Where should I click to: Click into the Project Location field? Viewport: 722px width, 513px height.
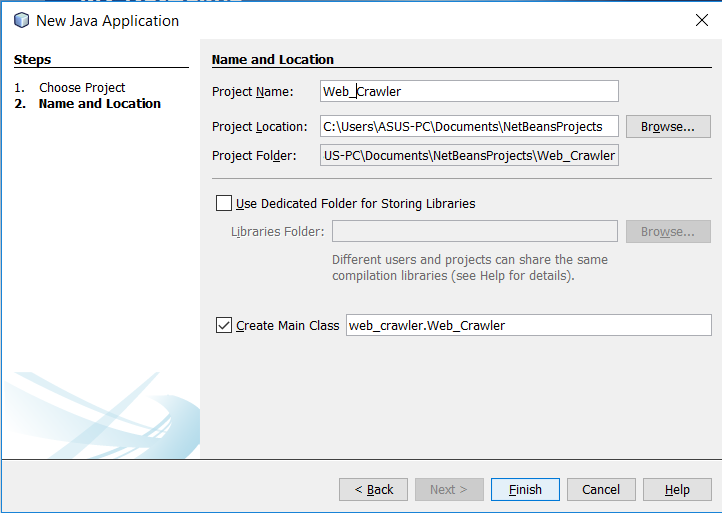[469, 127]
